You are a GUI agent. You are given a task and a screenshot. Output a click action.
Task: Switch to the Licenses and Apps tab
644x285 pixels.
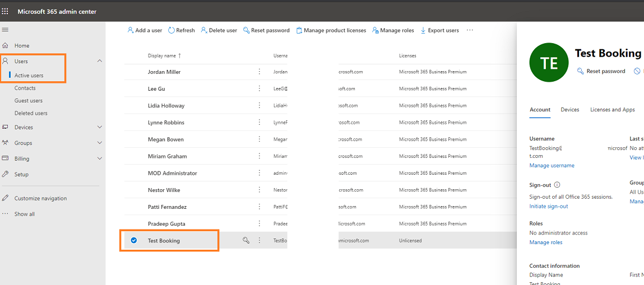tap(613, 110)
